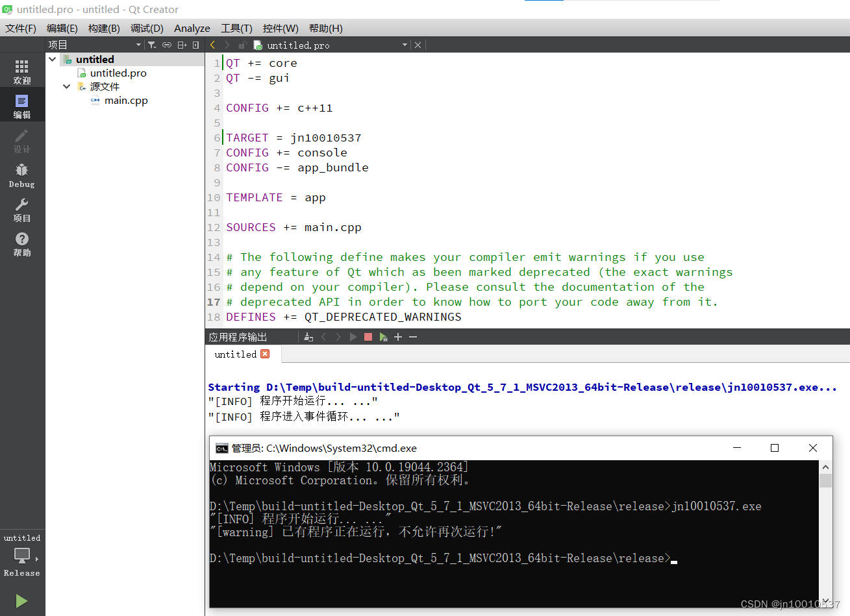Click the CONFIG += c++11 line
This screenshot has height=616, width=850.
279,108
